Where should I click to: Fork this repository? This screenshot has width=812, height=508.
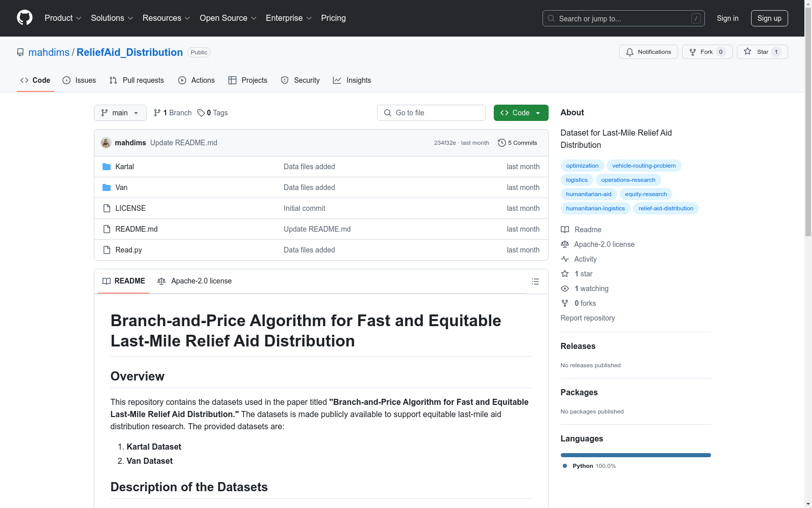click(x=701, y=52)
